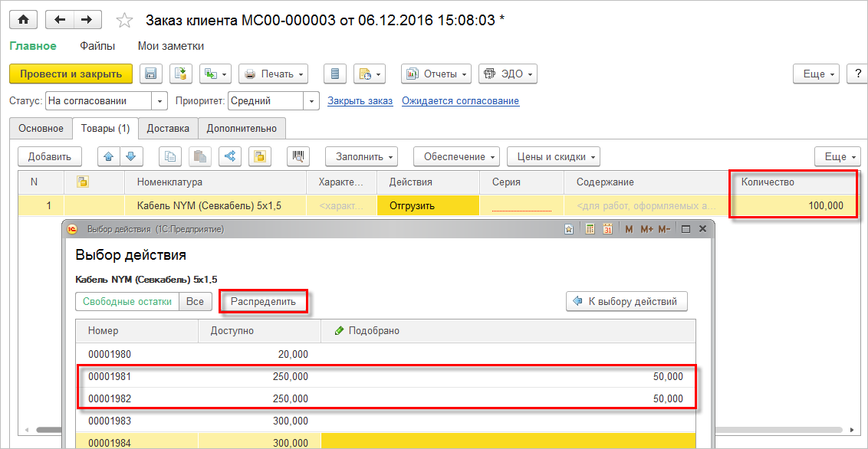Open the Печать dropdown menu
The width and height of the screenshot is (868, 449).
273,74
